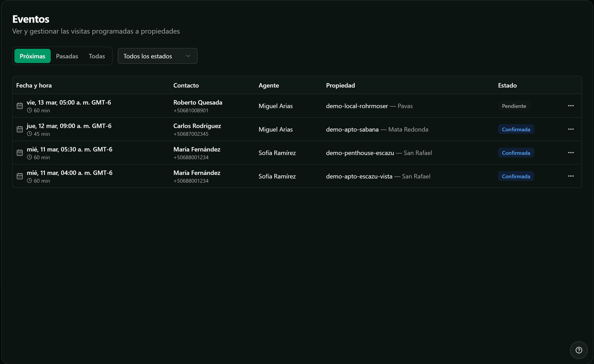This screenshot has width=594, height=364.
Task: Open ellipsis menu for demo-apto-escazu-vista event
Action: [x=571, y=176]
